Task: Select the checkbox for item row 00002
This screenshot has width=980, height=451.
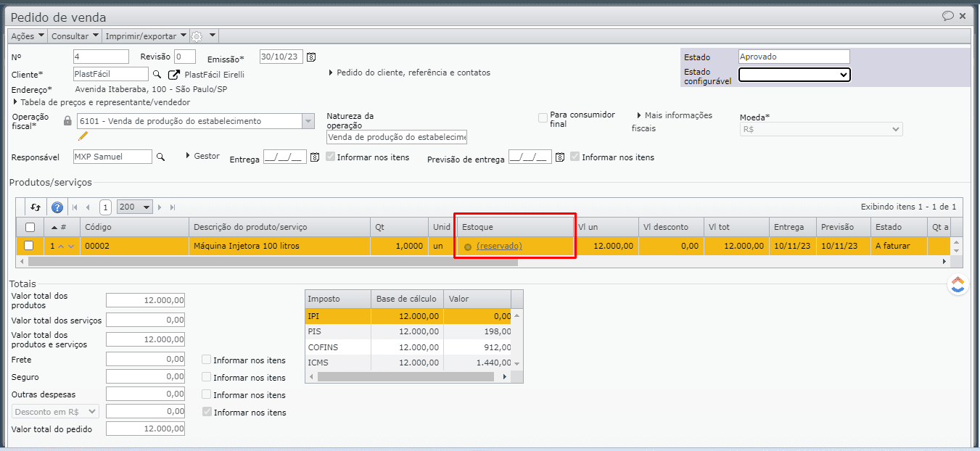Action: (x=29, y=246)
